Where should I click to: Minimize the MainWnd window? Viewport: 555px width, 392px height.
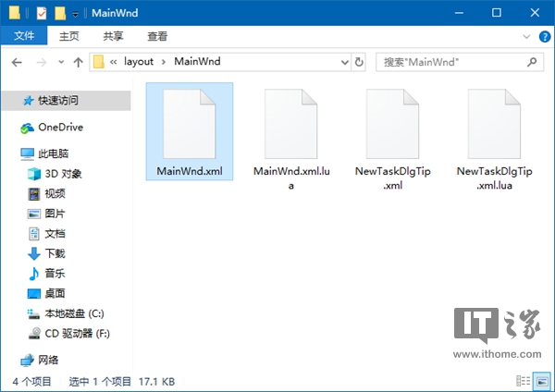(x=459, y=13)
